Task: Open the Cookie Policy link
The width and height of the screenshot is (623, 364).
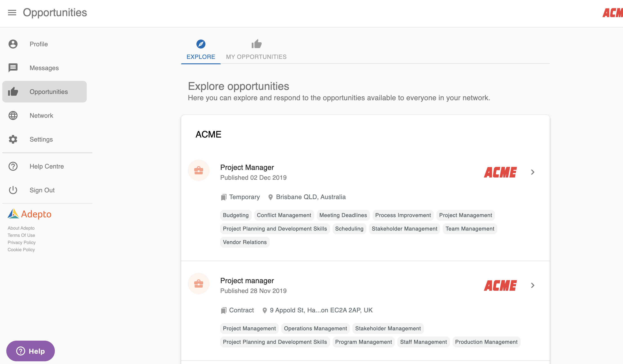Action: coord(21,249)
